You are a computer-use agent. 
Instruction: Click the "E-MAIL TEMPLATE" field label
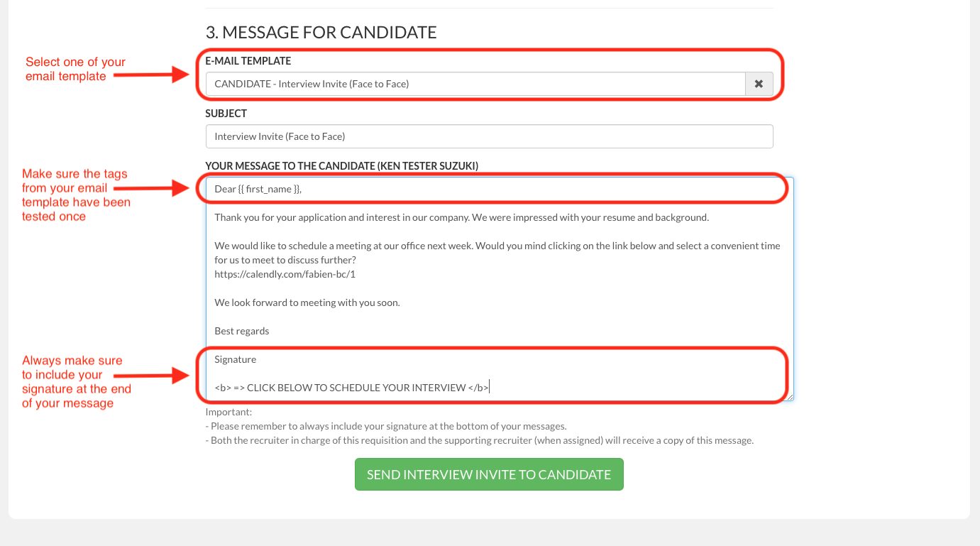coord(248,61)
